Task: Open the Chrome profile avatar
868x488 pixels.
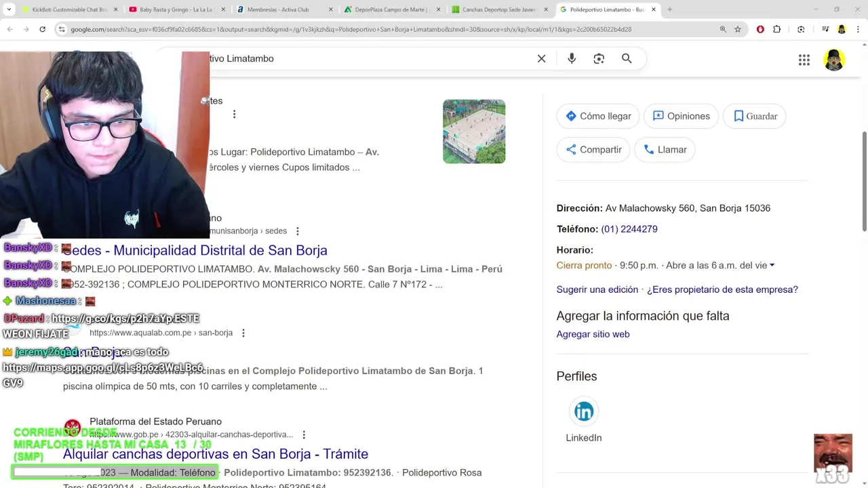Action: (842, 29)
